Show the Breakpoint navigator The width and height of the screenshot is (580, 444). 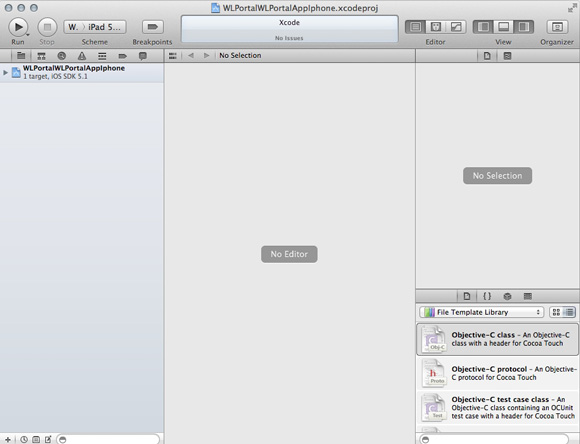pyautogui.click(x=122, y=56)
